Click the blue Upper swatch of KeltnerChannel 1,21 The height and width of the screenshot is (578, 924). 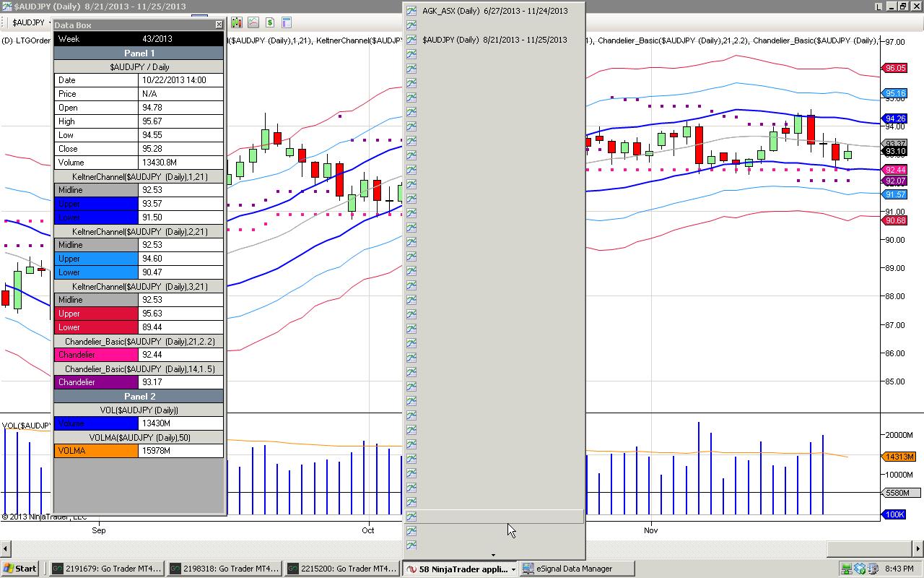[96, 204]
